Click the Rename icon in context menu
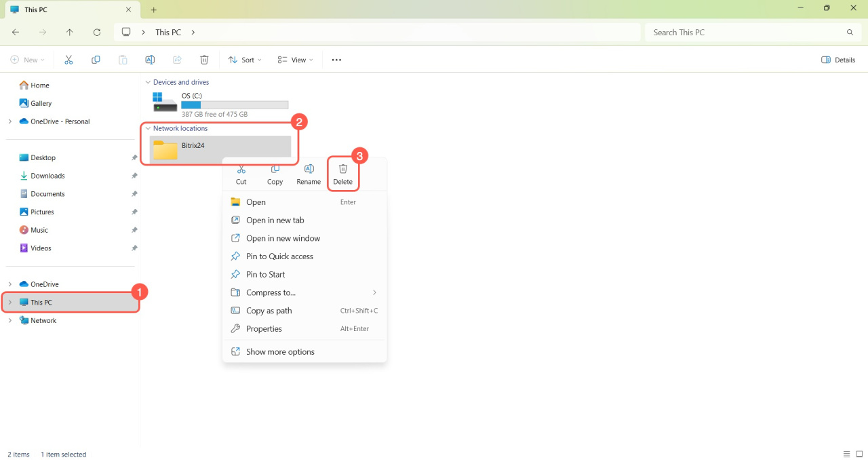The image size is (868, 460). [x=309, y=174]
